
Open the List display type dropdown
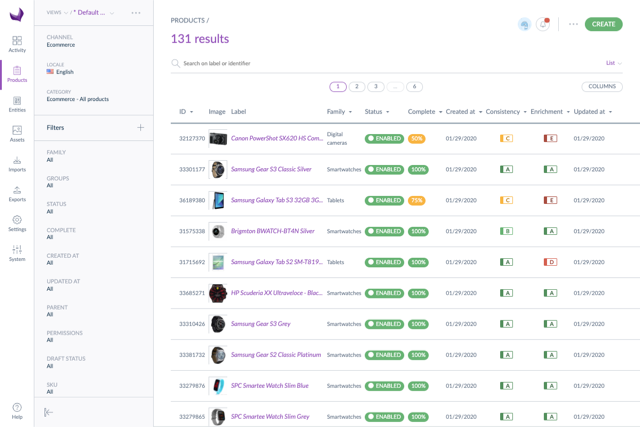[613, 63]
